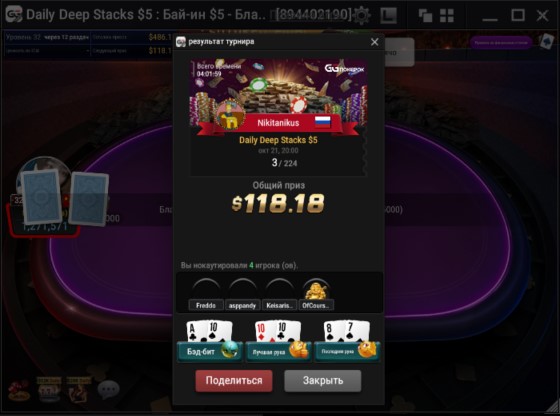The image size is (560, 416).
Task: Click Nikitanikus player avatar in banner
Action: point(231,115)
